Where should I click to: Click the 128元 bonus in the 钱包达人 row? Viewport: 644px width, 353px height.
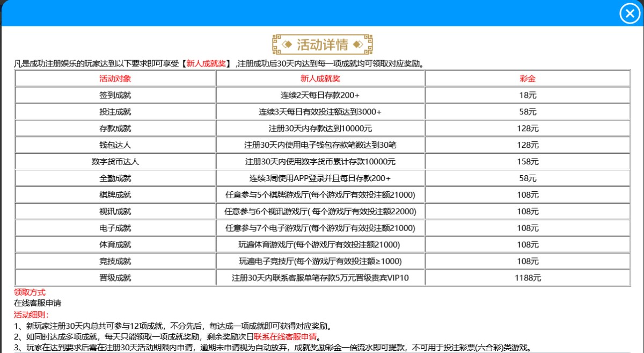528,145
